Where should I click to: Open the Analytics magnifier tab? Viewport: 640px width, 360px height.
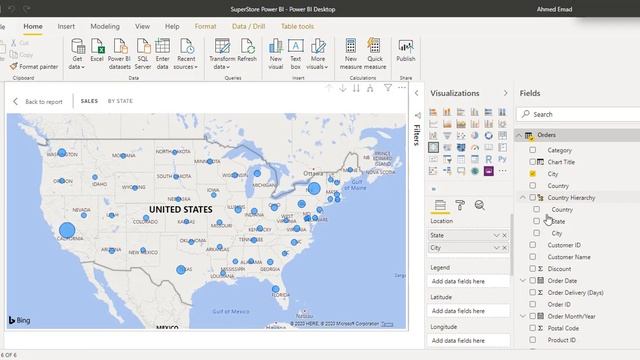pyautogui.click(x=480, y=205)
